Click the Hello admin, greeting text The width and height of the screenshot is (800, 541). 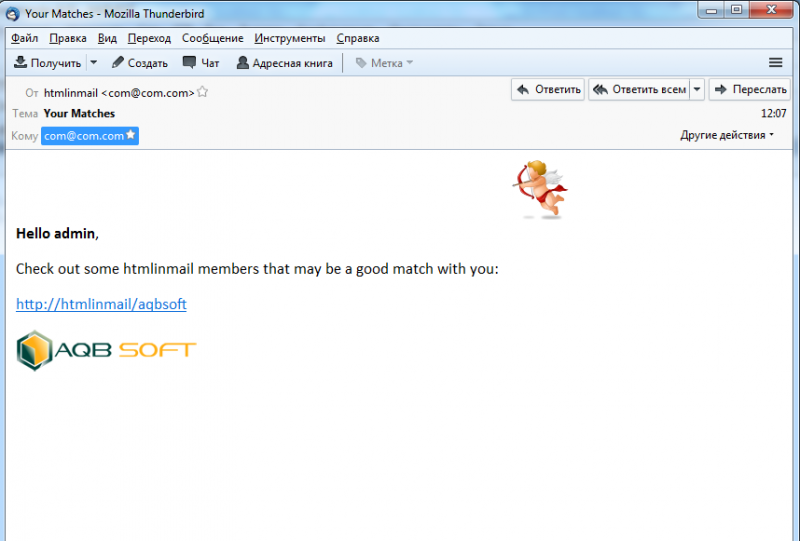tap(57, 233)
